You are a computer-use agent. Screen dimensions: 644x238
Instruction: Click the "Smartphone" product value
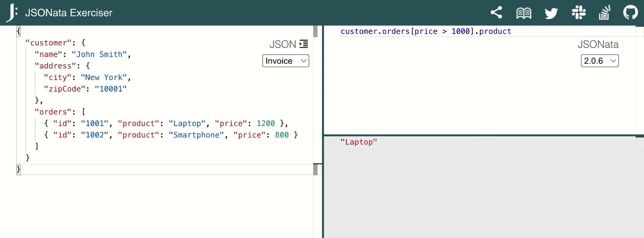pos(196,135)
